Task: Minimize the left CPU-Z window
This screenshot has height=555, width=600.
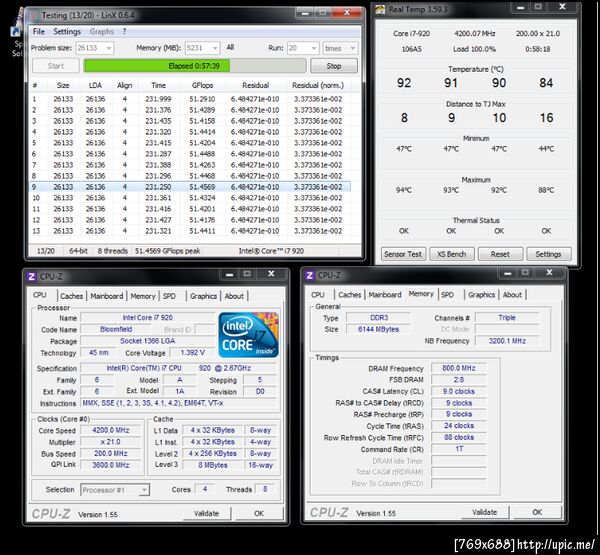Action: (230, 274)
